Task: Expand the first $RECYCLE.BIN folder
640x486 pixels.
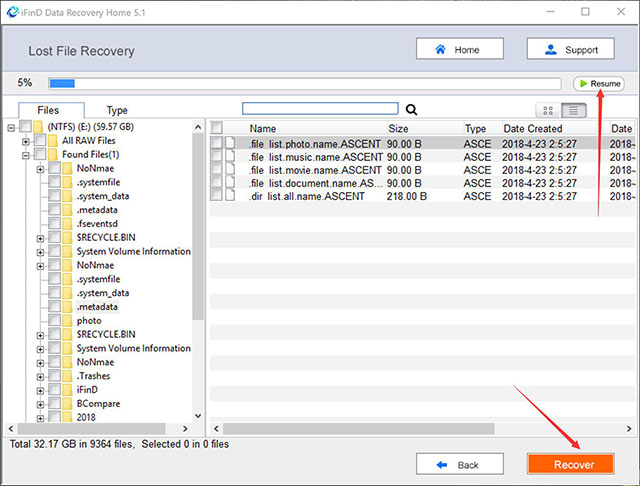Action: point(40,239)
